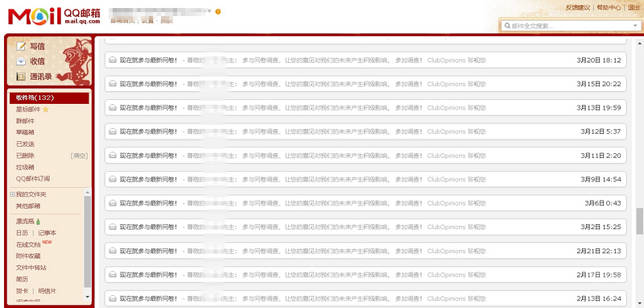
Task: Open the 明信片 postcard link
Action: click(x=47, y=291)
